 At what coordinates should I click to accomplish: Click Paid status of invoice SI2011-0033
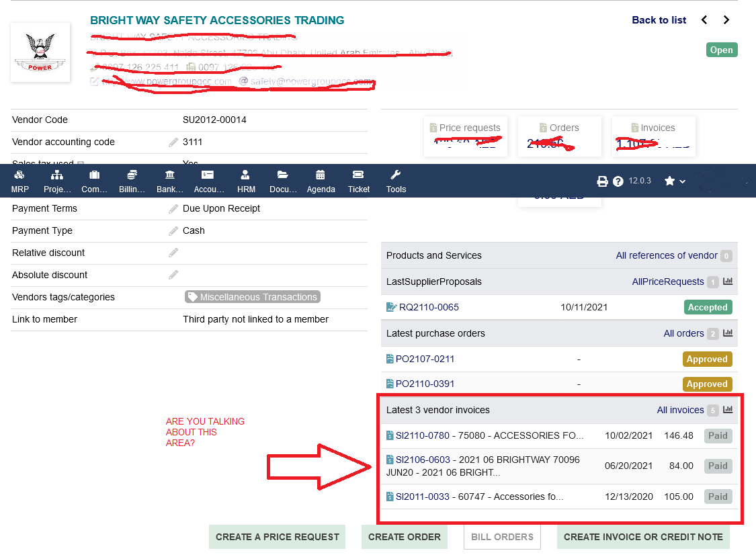click(718, 497)
